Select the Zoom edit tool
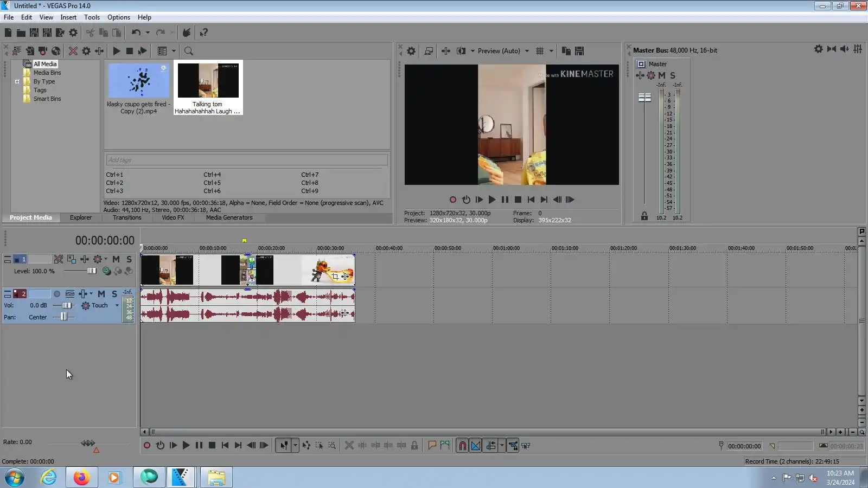This screenshot has height=488, width=868. click(x=332, y=446)
